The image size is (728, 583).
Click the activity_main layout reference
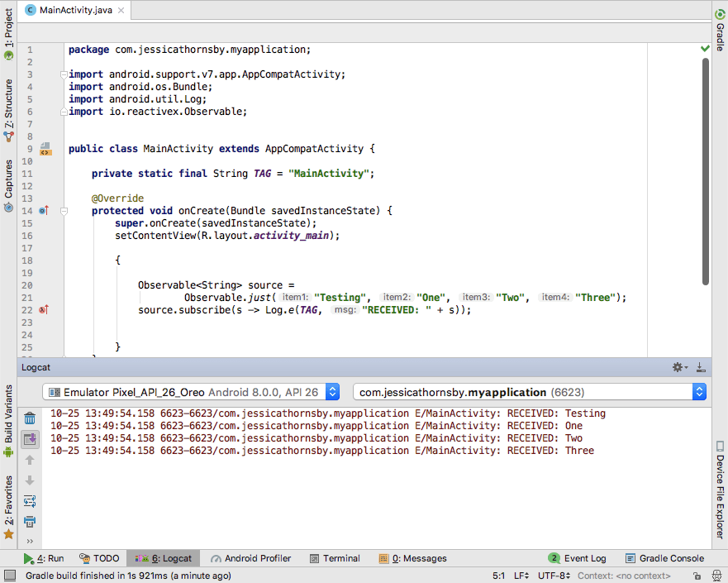(x=291, y=236)
